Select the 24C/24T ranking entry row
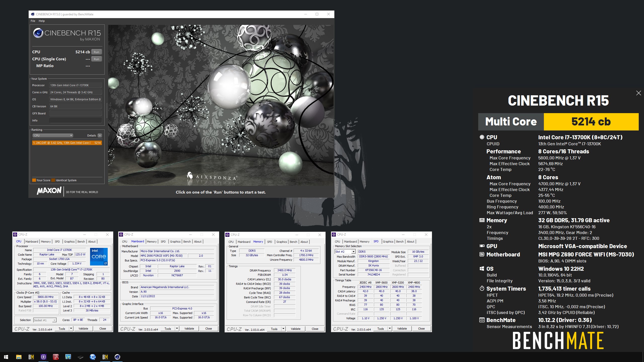644x362 pixels. (67, 143)
